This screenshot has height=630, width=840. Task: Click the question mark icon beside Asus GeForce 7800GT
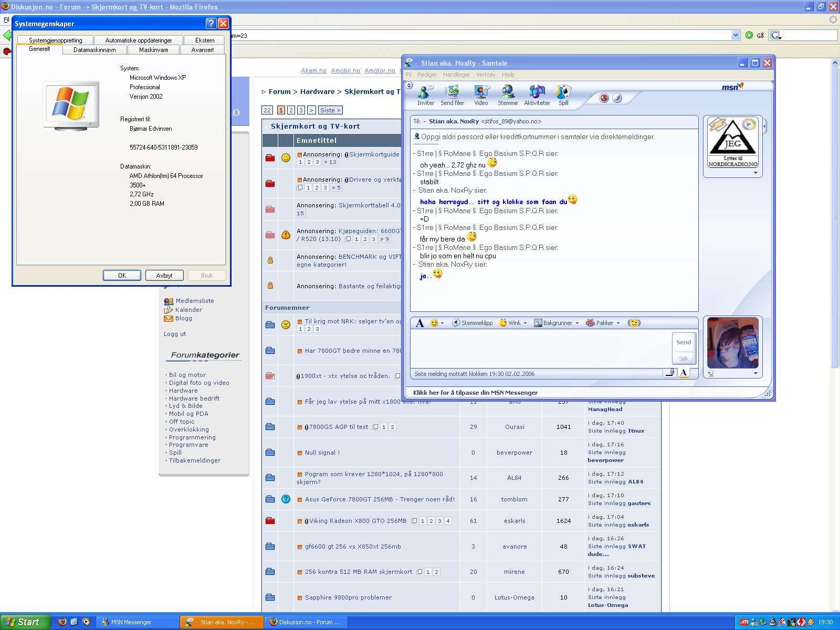tap(286, 499)
